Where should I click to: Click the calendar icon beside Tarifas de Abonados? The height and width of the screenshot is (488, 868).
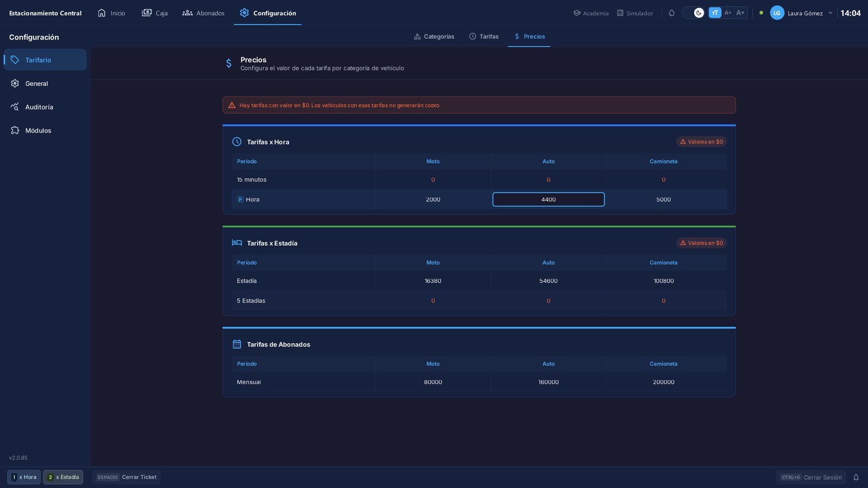237,344
